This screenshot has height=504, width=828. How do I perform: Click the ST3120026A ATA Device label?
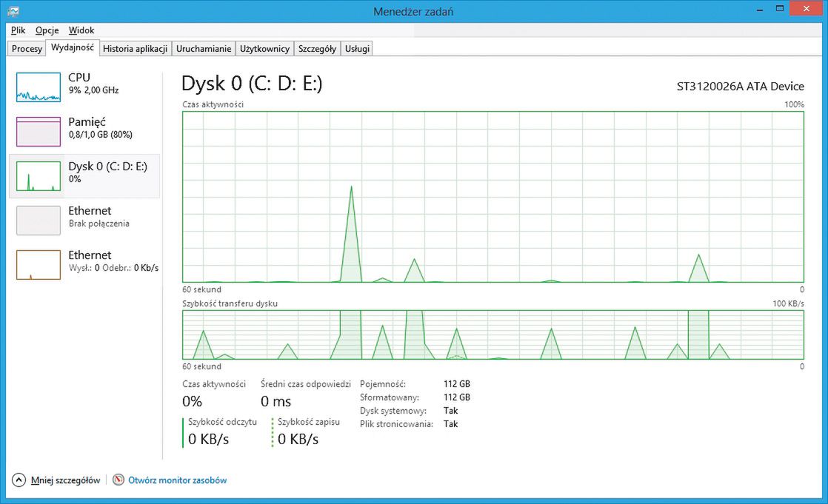point(741,87)
